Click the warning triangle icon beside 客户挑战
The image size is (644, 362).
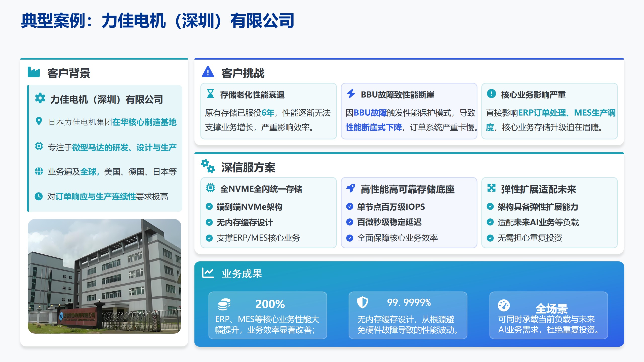coord(208,72)
